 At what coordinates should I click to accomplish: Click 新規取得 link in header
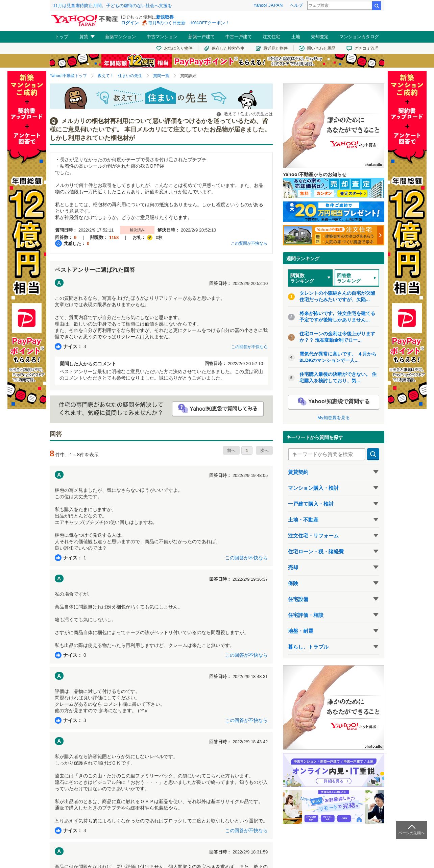pos(165,17)
